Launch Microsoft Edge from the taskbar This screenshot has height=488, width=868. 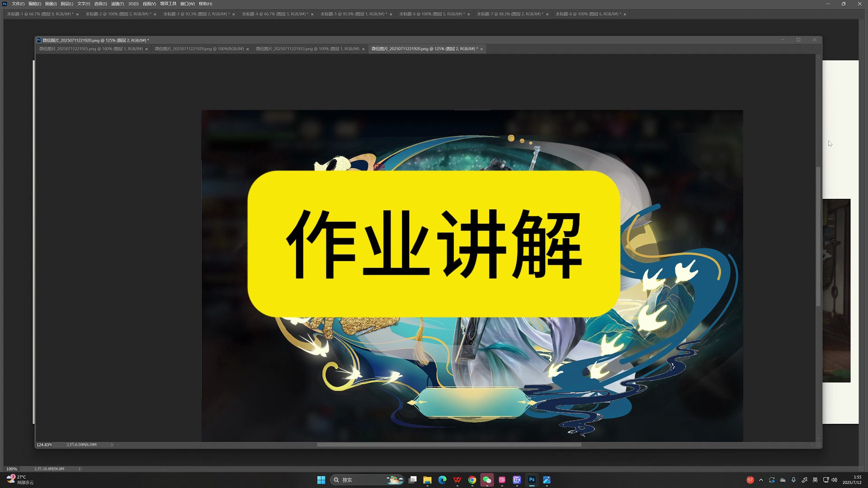[x=442, y=480]
